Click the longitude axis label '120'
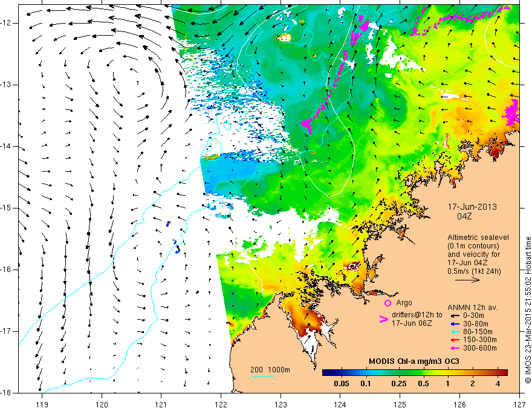This screenshot has width=532, height=411. point(102,404)
